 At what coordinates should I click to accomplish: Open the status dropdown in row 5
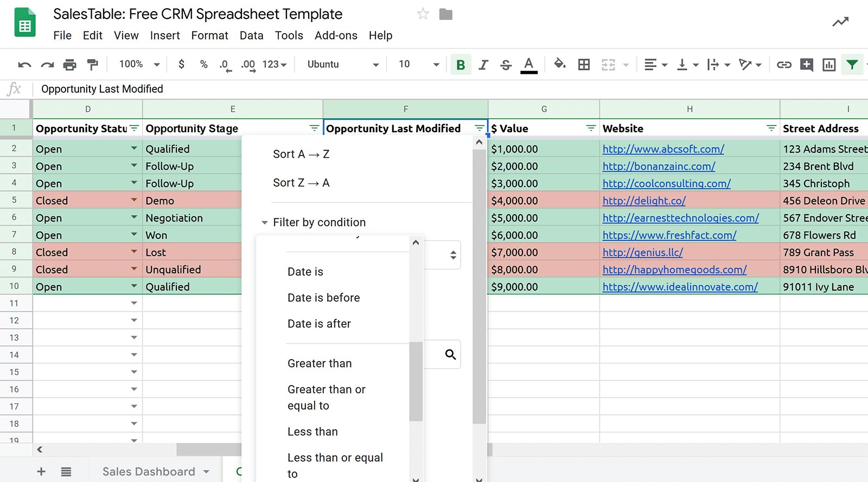point(133,200)
